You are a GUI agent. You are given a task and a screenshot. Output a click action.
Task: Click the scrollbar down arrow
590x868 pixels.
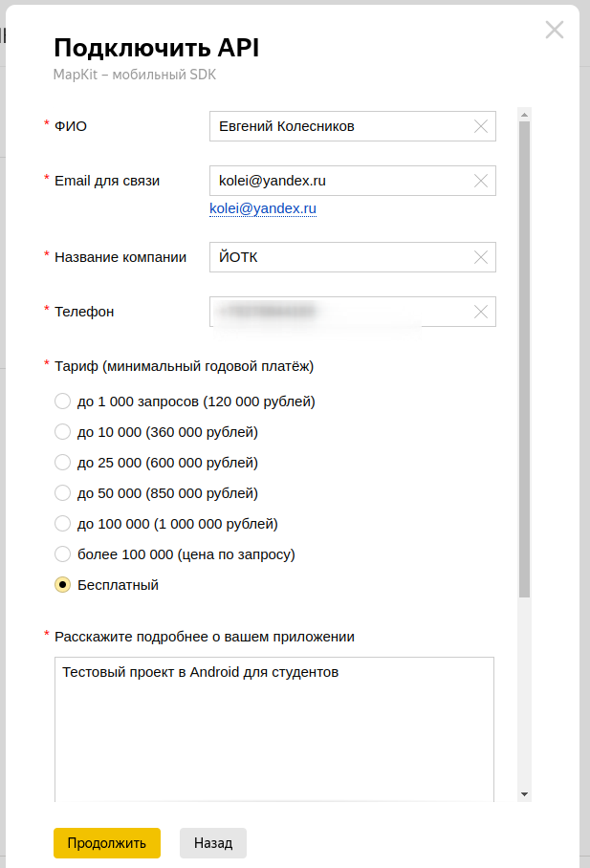click(524, 794)
